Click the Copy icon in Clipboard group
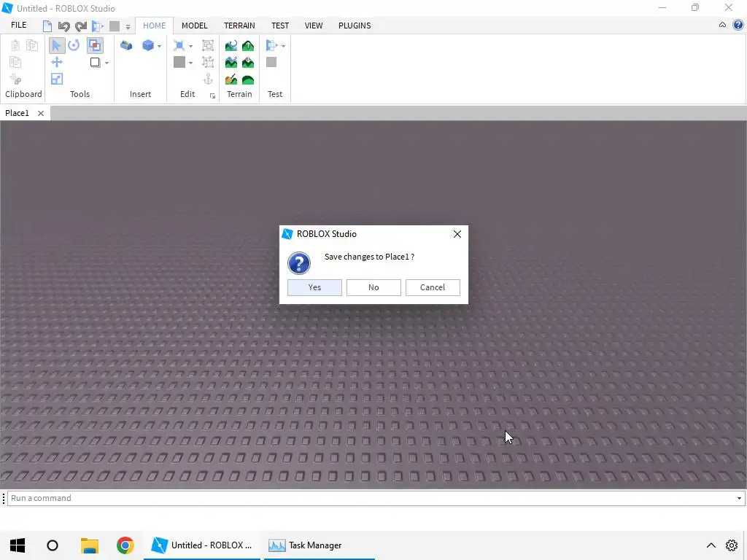Viewport: 747px width, 560px height. (32, 45)
